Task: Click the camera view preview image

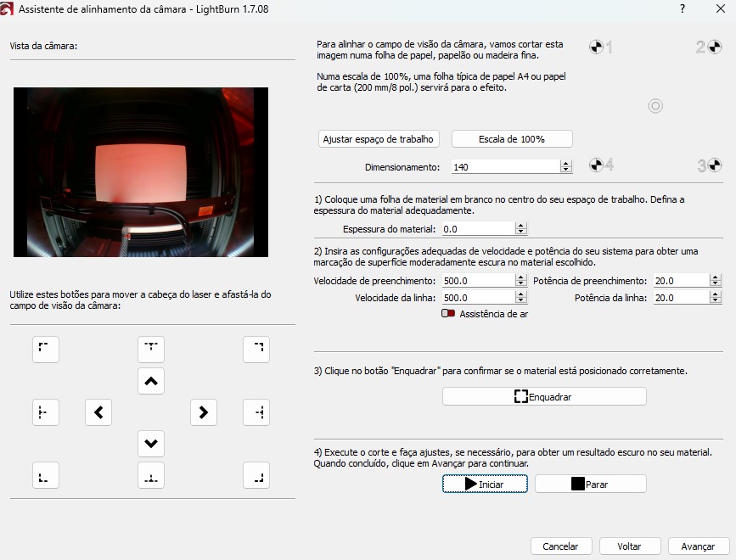Action: (141, 171)
